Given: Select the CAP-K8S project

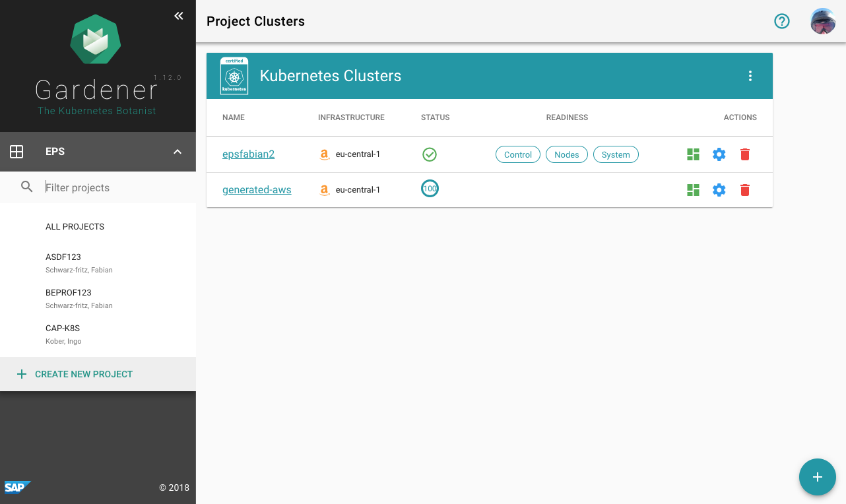Looking at the screenshot, I should point(98,334).
